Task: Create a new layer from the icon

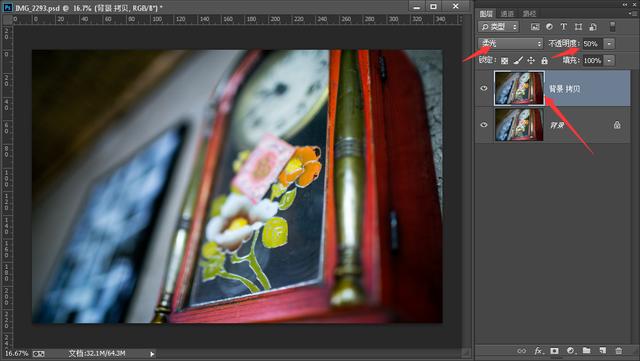Action: (602, 351)
